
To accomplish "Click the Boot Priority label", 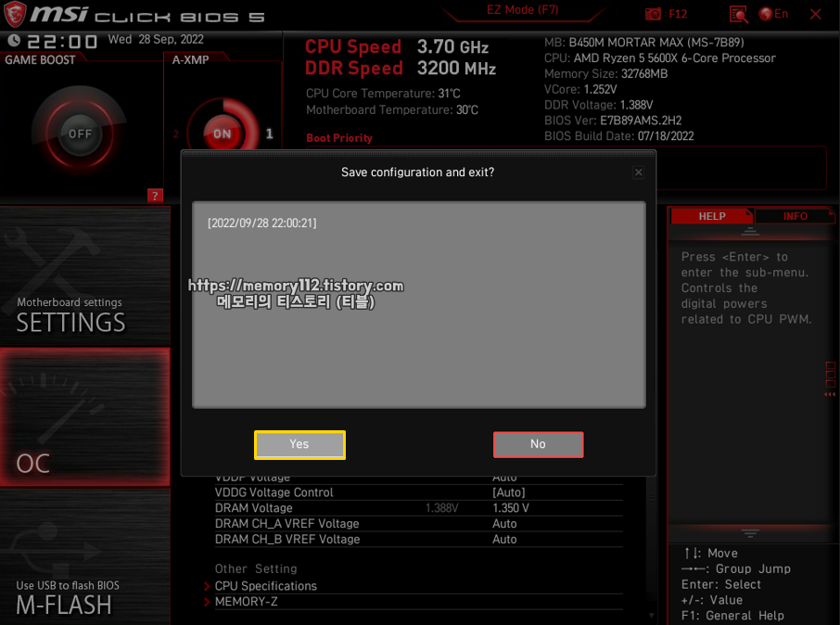I will coord(339,138).
